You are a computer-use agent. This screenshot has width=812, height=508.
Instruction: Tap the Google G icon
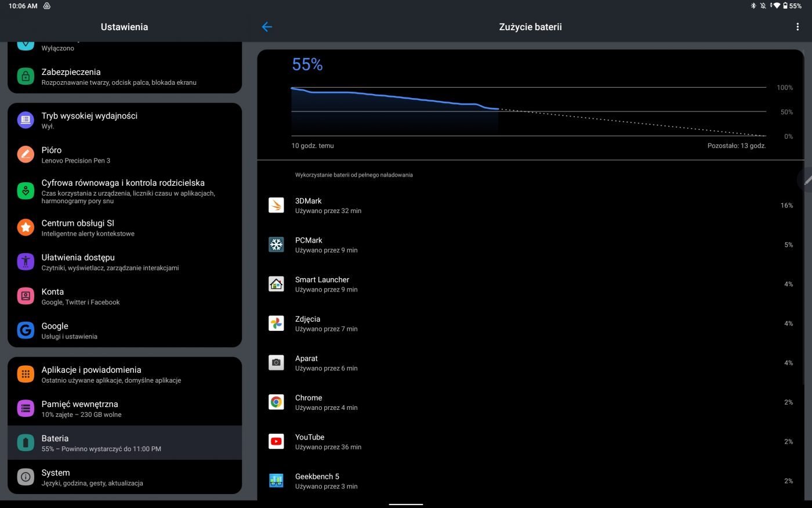pyautogui.click(x=26, y=330)
